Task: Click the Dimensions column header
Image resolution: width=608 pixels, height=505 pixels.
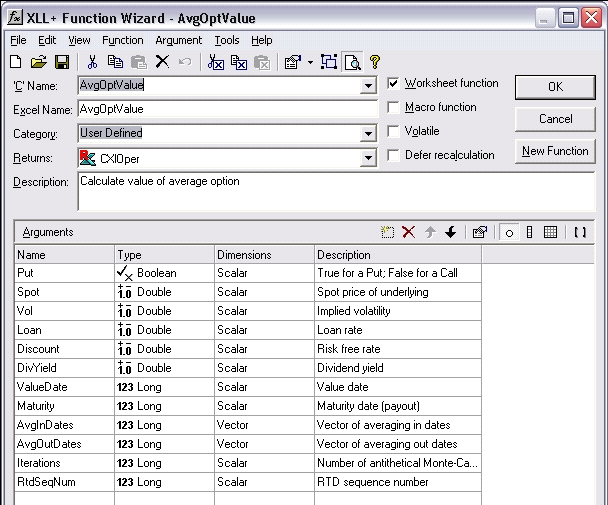Action: coord(264,255)
